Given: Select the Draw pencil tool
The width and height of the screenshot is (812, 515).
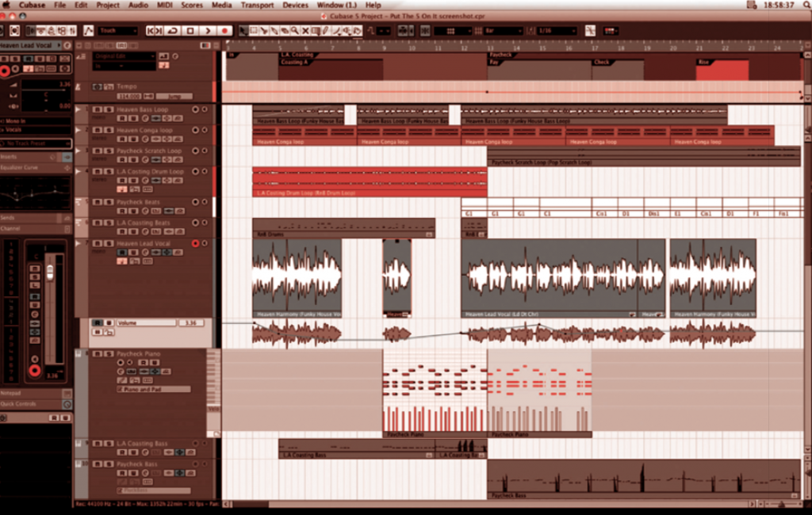Looking at the screenshot, I should (x=325, y=31).
